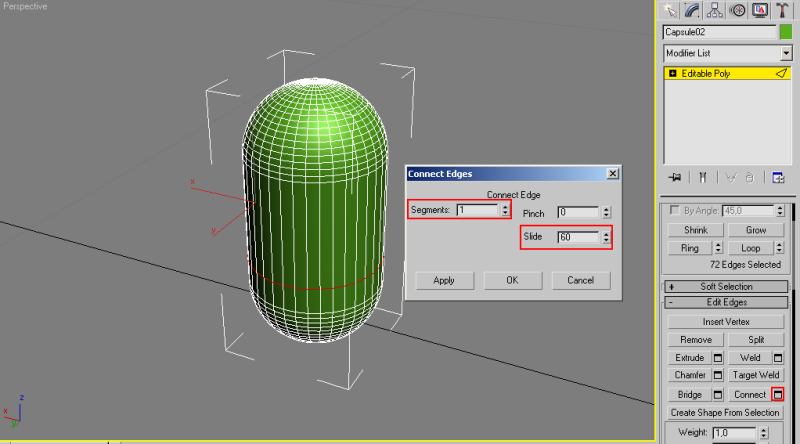800x444 pixels.
Task: Click the Perspective viewport label
Action: click(25, 7)
